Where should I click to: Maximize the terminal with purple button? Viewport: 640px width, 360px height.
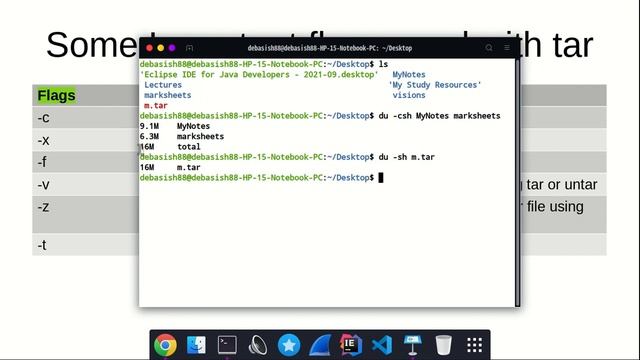[x=172, y=48]
